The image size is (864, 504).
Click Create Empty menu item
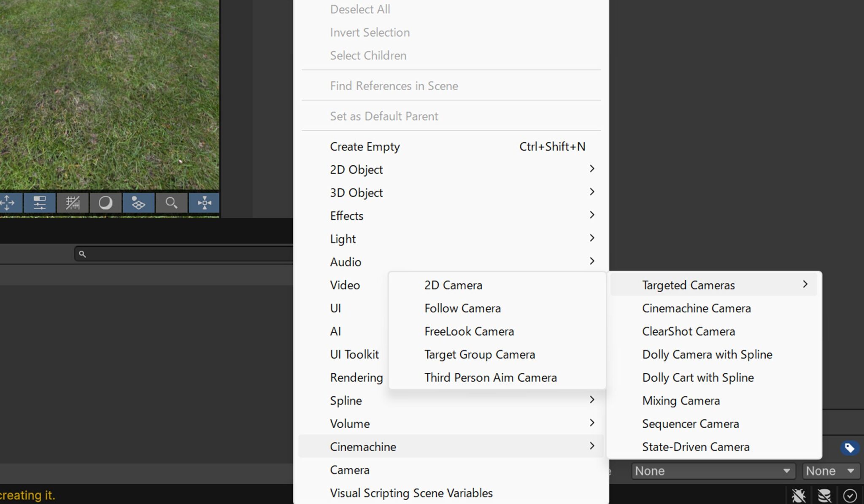click(x=365, y=147)
